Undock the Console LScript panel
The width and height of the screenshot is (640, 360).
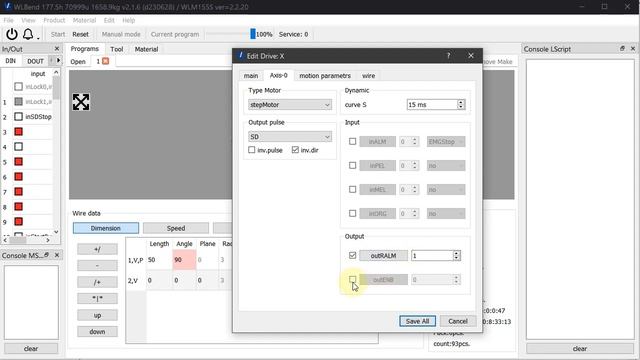click(x=622, y=49)
